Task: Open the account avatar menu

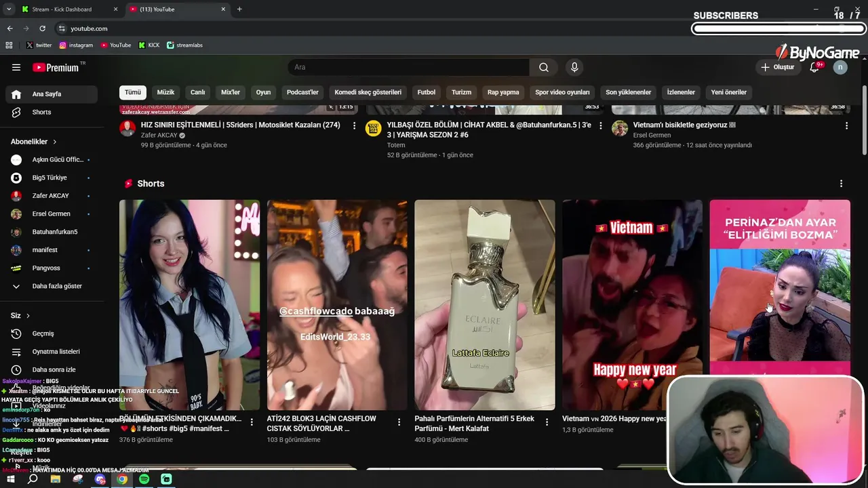Action: tap(840, 67)
